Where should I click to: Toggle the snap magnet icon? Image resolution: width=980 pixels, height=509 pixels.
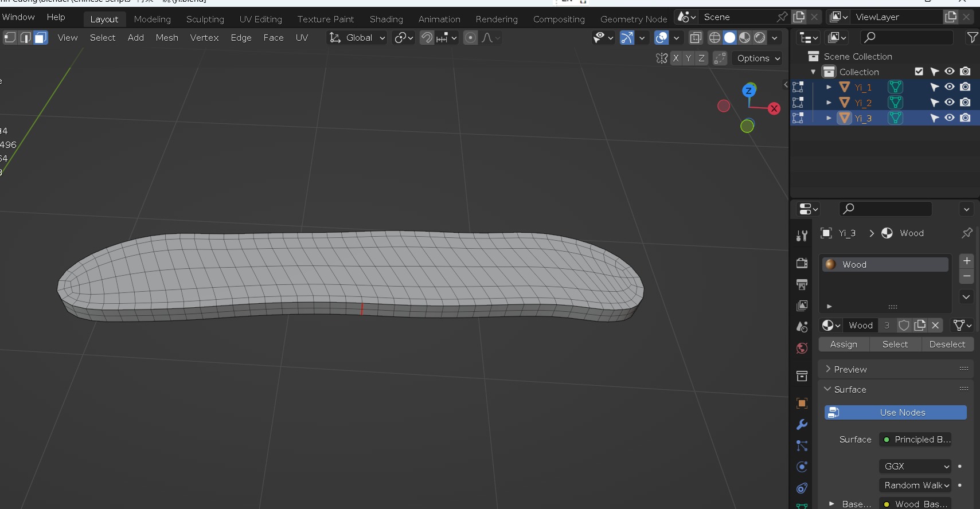click(x=427, y=38)
